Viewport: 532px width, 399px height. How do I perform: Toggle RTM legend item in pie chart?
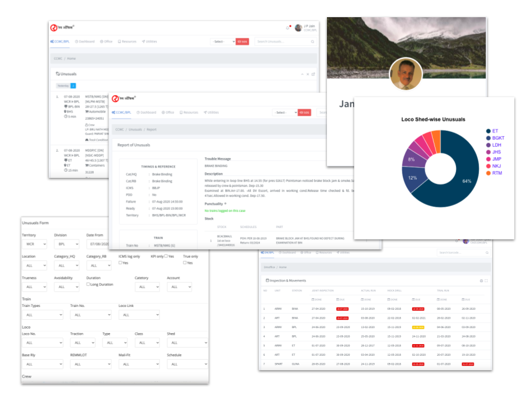point(494,173)
